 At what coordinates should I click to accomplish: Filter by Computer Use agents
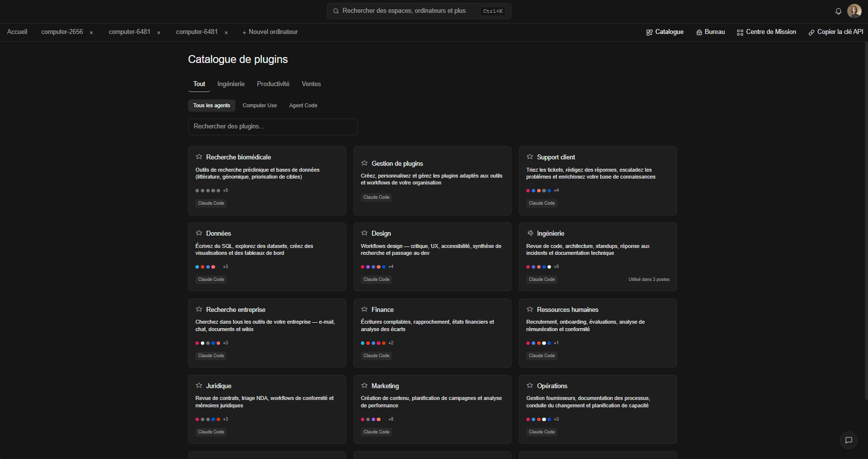click(259, 106)
